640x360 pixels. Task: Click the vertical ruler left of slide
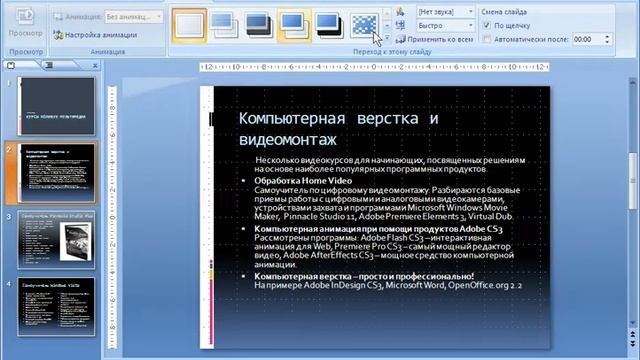(x=112, y=218)
